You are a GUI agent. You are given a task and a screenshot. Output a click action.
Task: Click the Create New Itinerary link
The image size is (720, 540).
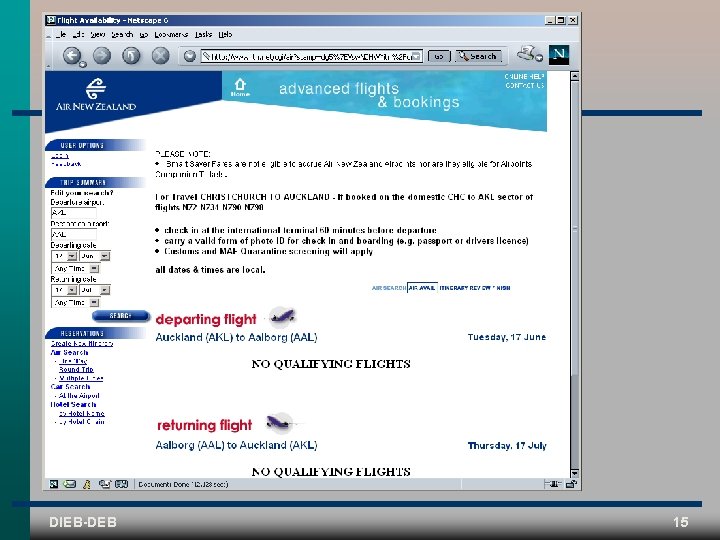[82, 343]
